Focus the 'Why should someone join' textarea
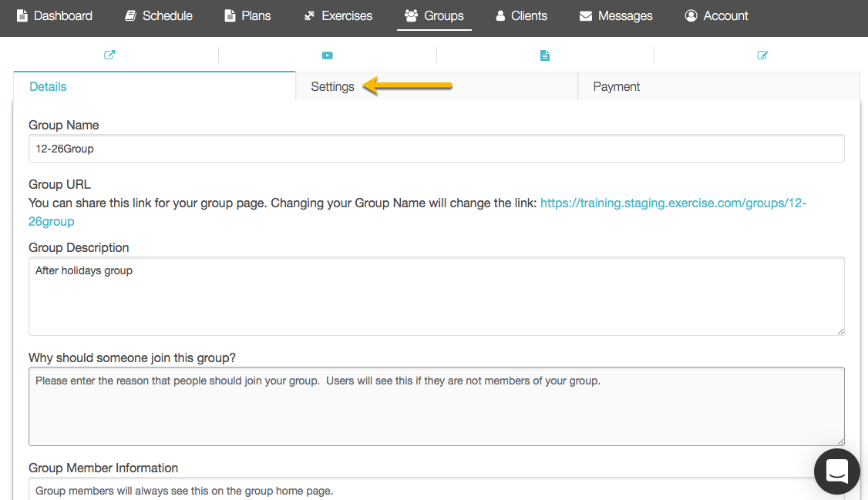 436,406
